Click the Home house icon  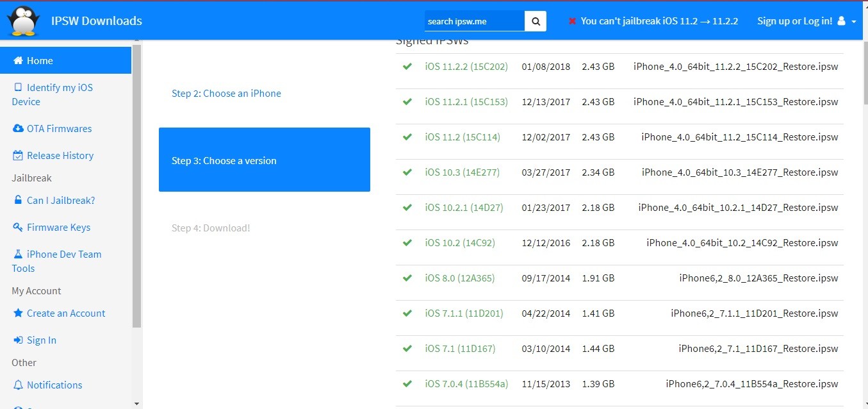18,60
